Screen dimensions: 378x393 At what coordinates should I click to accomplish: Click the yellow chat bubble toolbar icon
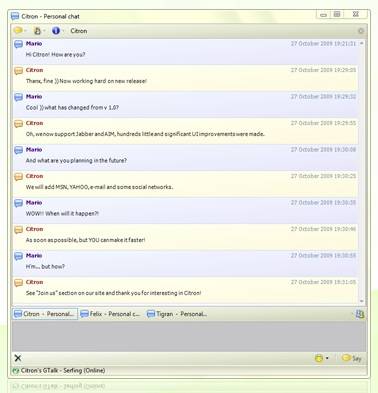[x=18, y=31]
